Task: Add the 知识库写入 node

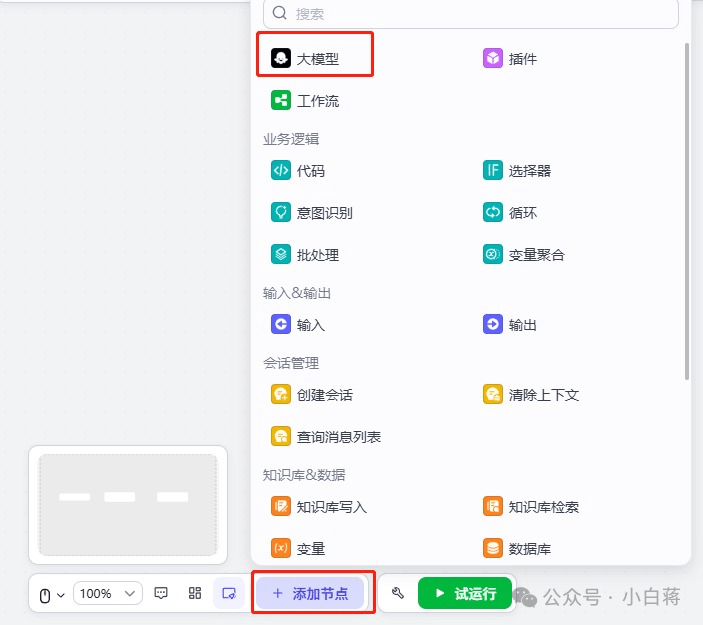Action: click(x=319, y=507)
